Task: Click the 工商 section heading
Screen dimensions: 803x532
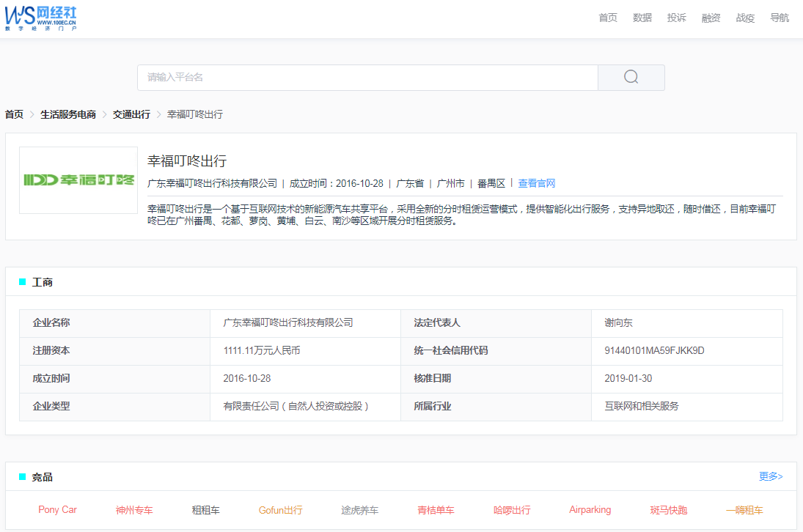Action: click(x=42, y=282)
